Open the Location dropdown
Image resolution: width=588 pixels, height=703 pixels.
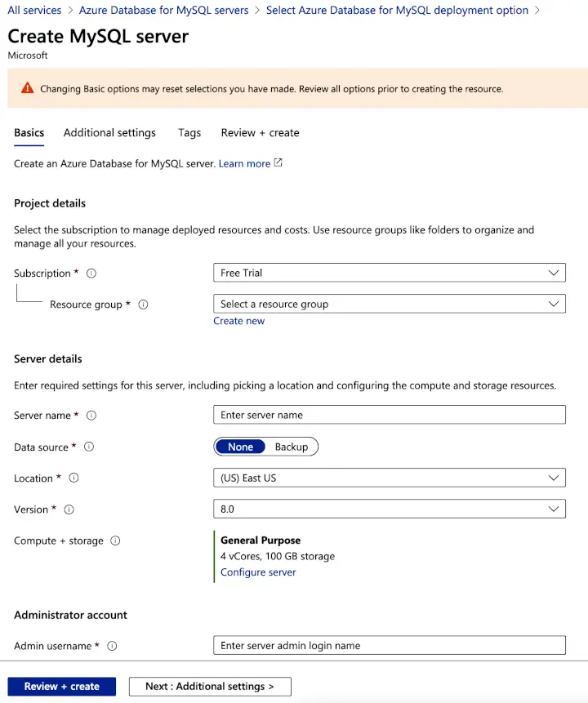[389, 478]
